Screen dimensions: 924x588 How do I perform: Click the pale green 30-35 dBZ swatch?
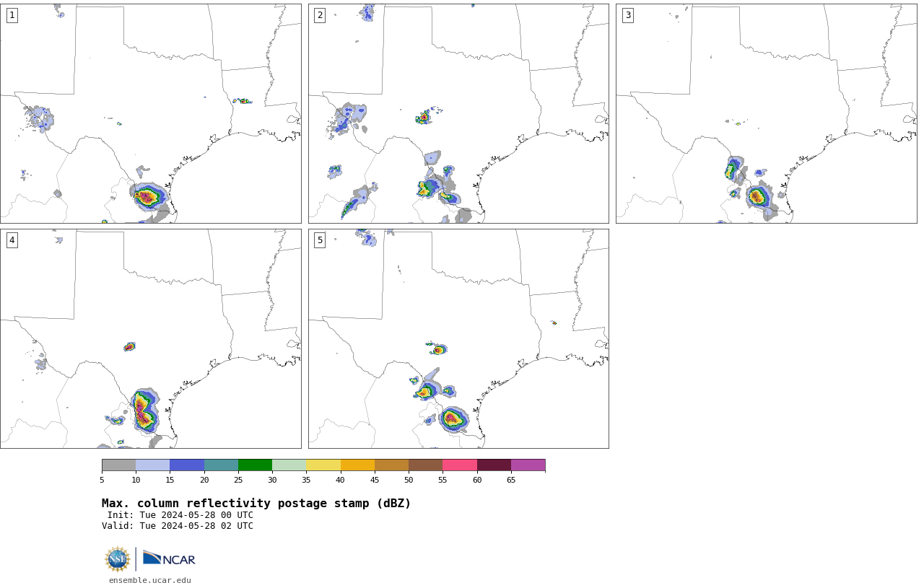(x=289, y=465)
